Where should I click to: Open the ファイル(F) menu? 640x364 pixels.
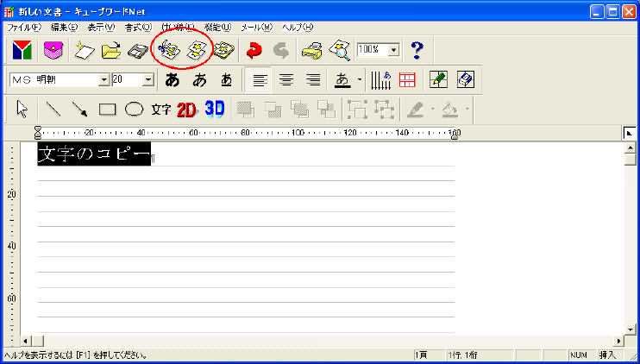click(x=24, y=28)
